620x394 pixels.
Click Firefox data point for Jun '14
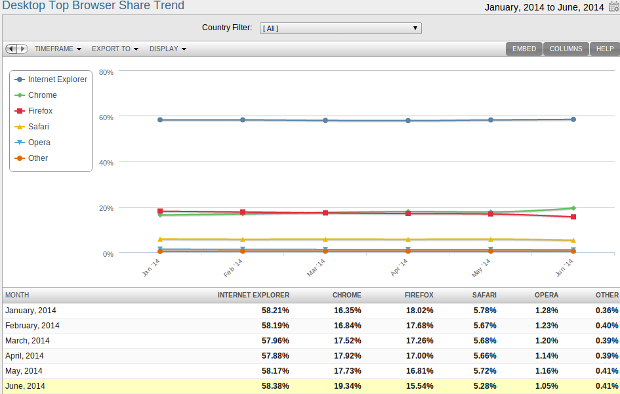[573, 217]
